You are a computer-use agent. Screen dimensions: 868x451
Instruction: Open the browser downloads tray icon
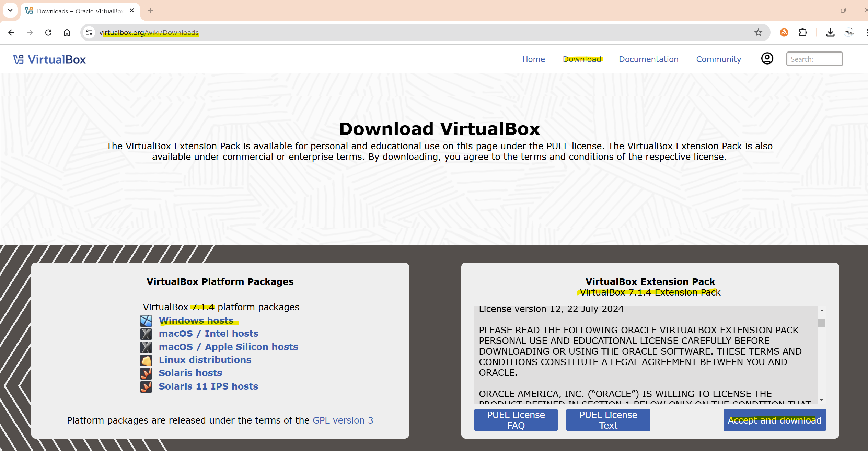[x=830, y=33]
